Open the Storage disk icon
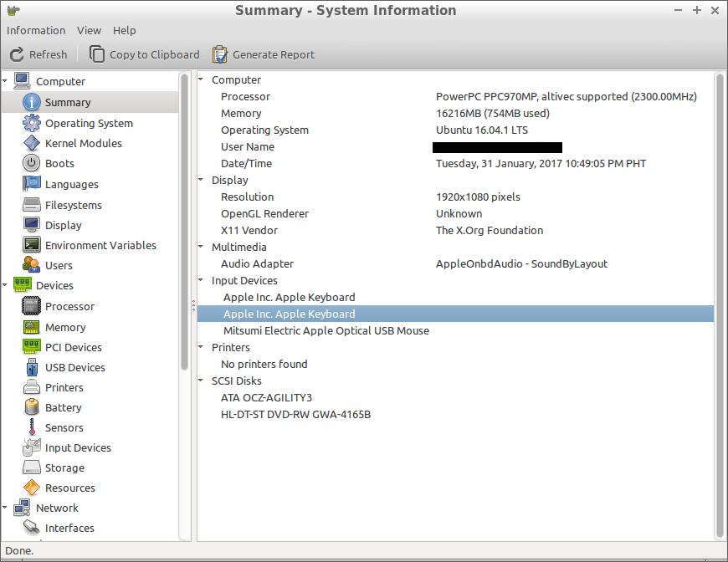 (x=32, y=467)
